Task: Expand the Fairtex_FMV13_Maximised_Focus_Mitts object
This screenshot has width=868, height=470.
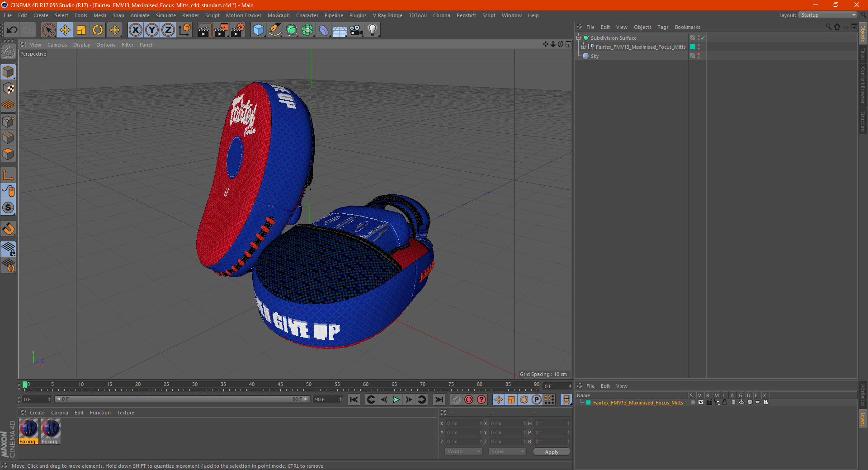Action: click(x=583, y=47)
